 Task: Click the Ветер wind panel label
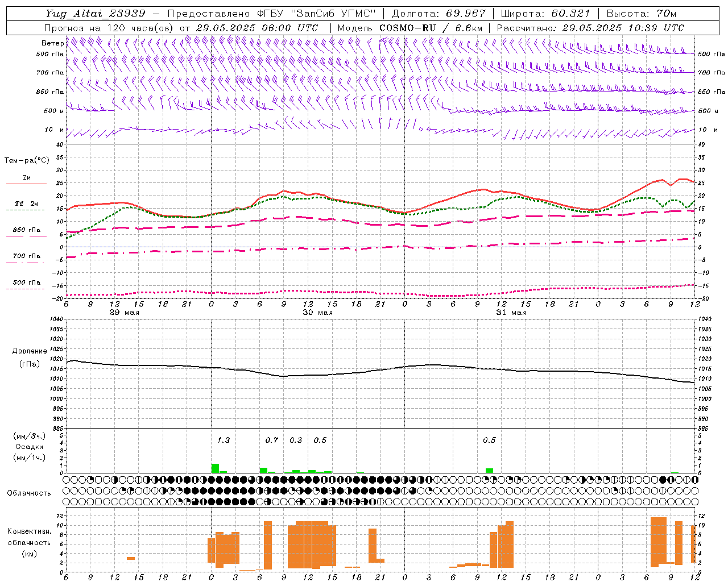pyautogui.click(x=52, y=43)
